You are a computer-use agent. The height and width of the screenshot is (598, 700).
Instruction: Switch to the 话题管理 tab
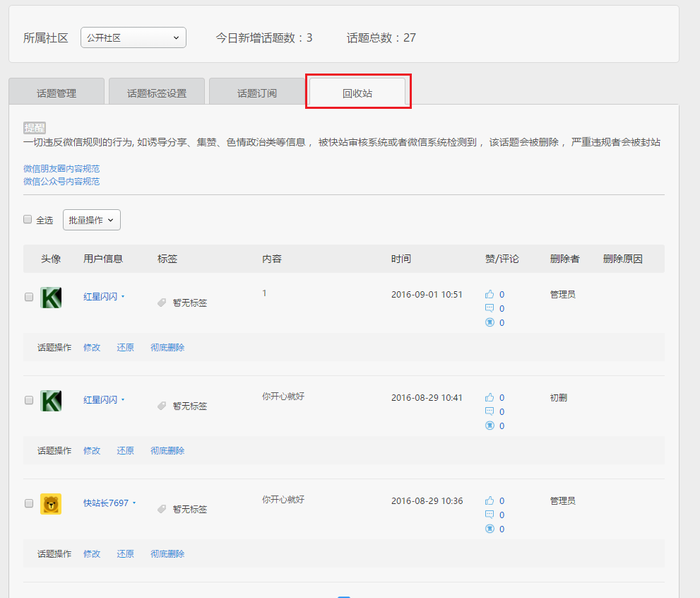57,93
